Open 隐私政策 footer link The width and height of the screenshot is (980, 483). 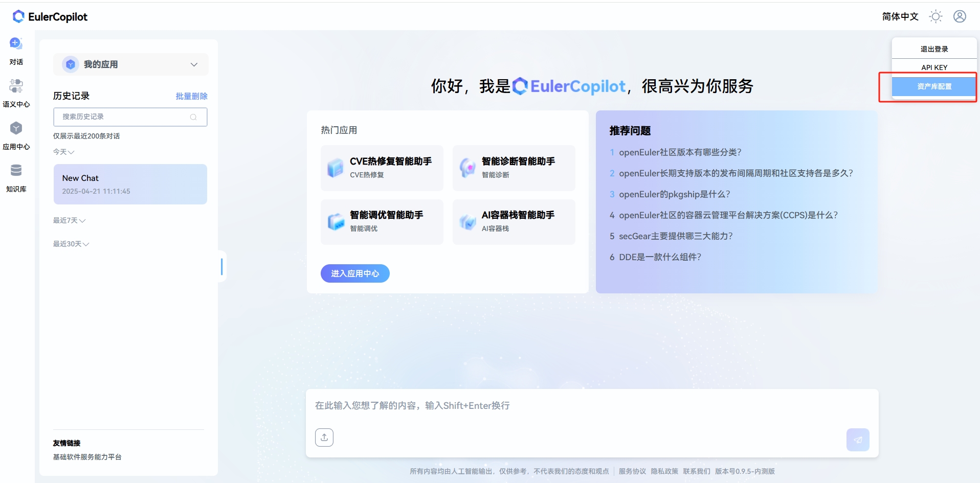664,471
